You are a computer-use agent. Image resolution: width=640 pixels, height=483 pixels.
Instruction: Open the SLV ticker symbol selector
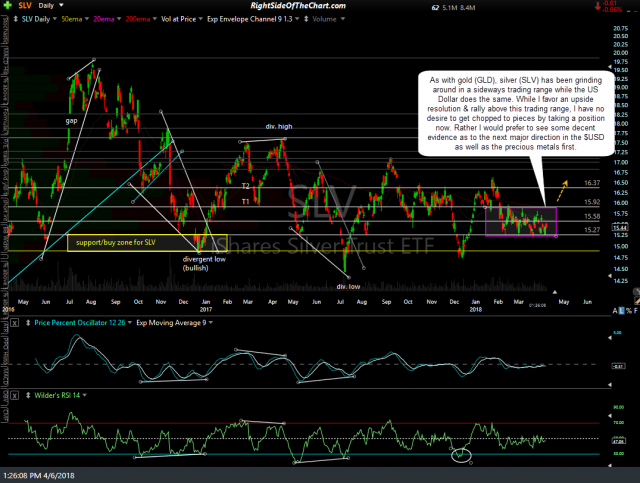coord(25,6)
